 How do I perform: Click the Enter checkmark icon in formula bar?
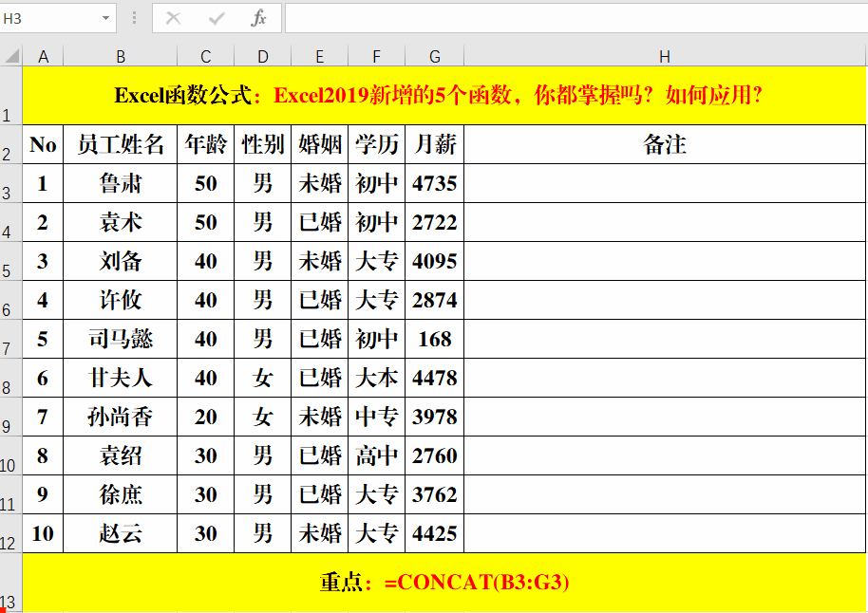216,19
